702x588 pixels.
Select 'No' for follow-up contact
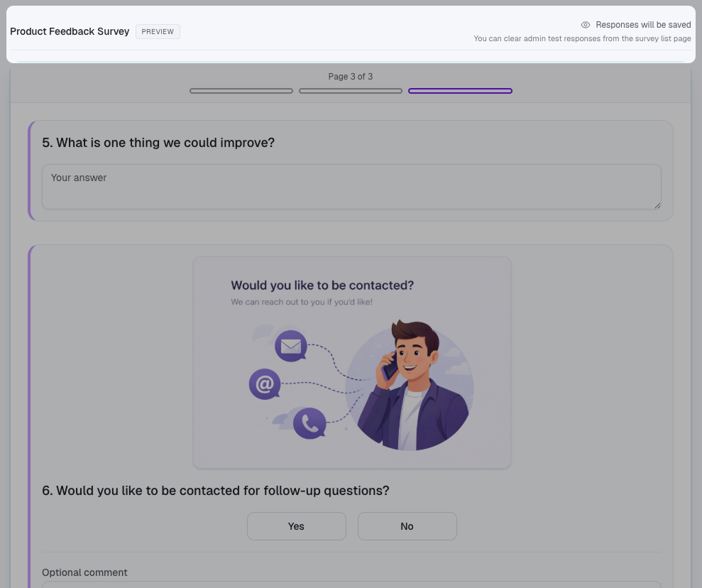tap(407, 526)
